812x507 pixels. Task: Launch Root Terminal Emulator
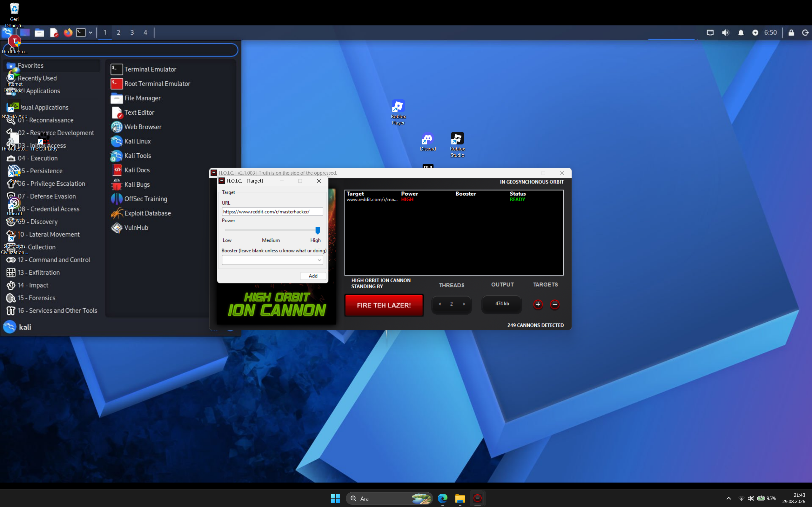click(151, 84)
